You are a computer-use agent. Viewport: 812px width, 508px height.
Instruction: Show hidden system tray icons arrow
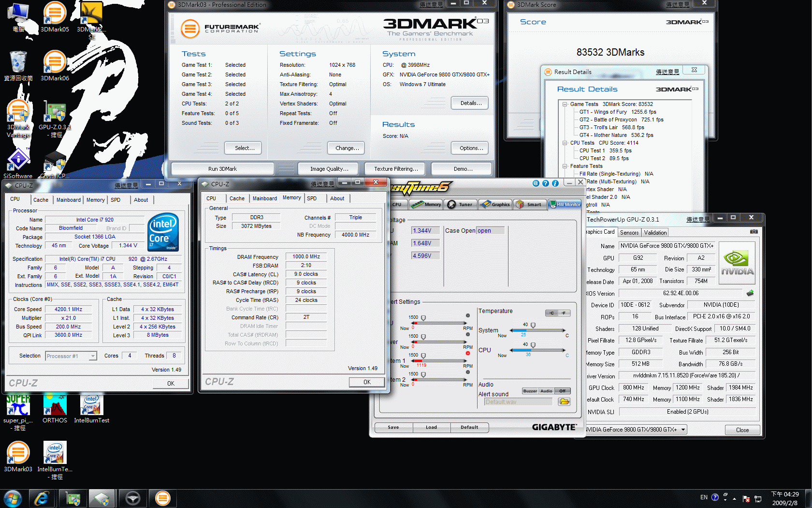tap(734, 498)
